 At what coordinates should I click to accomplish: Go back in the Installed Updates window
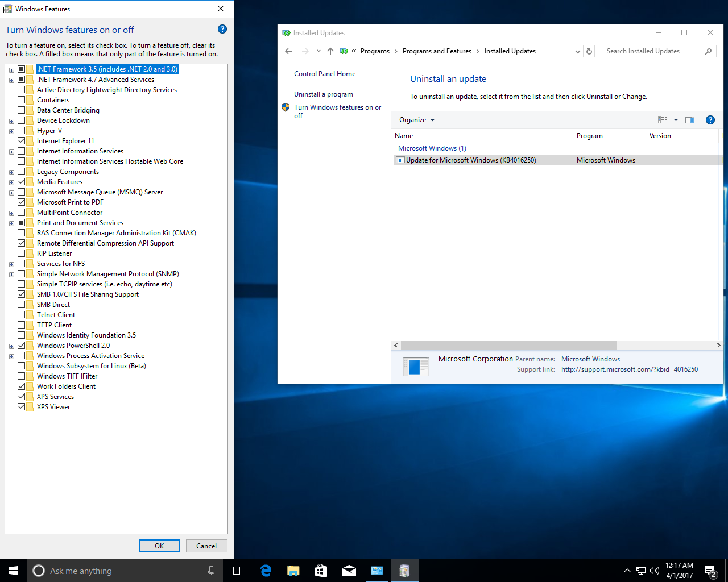tap(288, 51)
